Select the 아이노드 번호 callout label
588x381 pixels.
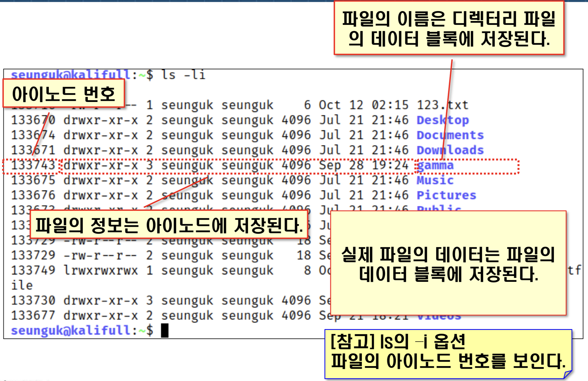[x=64, y=94]
